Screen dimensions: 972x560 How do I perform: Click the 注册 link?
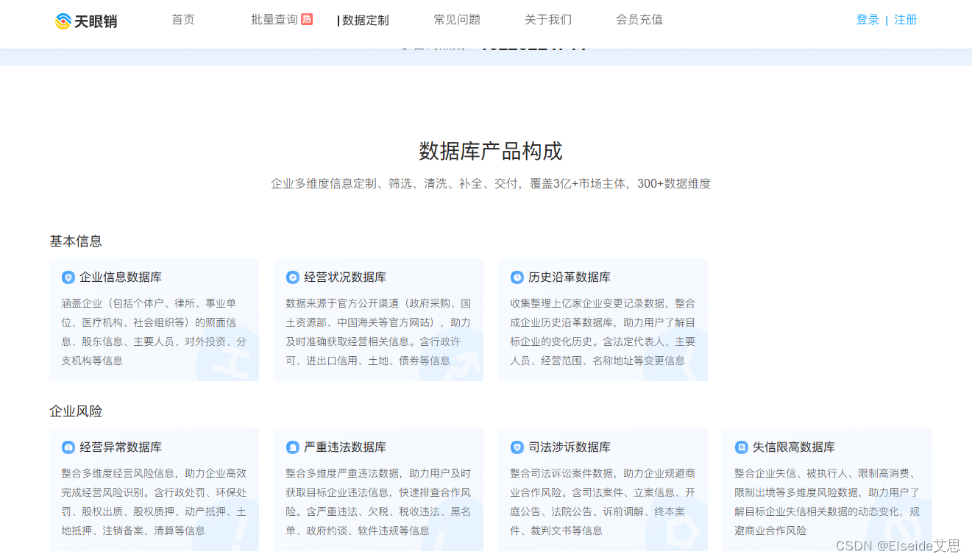(x=906, y=20)
